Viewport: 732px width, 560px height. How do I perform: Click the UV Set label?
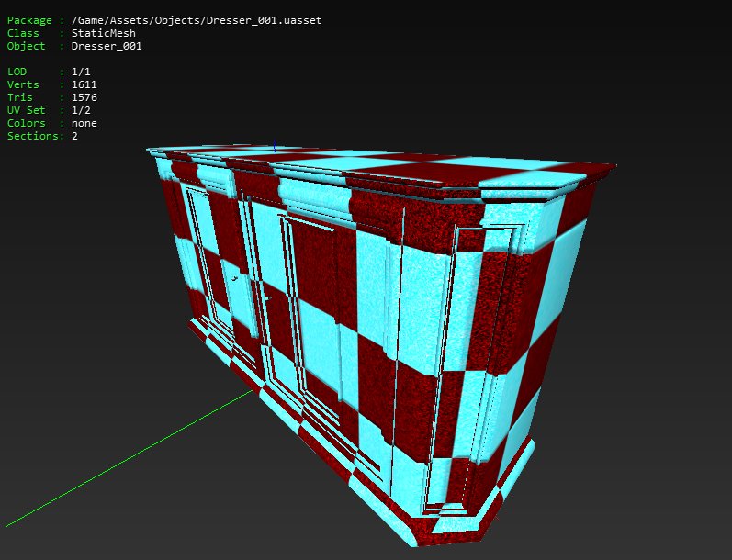pos(26,110)
